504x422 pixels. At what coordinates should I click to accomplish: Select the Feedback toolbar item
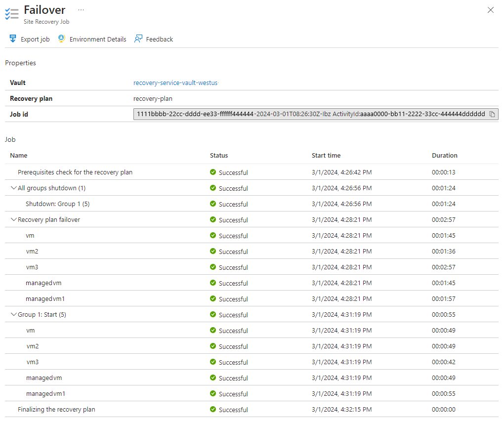[159, 39]
